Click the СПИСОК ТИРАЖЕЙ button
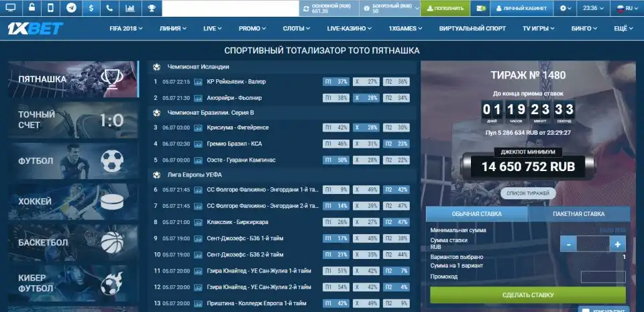644x312 pixels. 528,193
